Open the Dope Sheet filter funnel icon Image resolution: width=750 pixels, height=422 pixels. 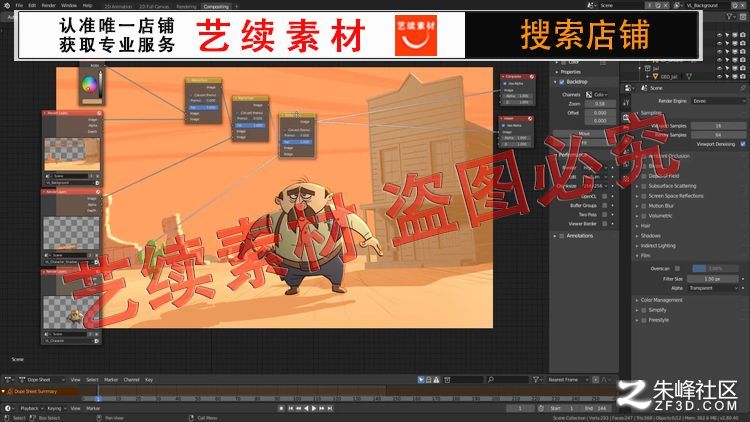[x=537, y=379]
